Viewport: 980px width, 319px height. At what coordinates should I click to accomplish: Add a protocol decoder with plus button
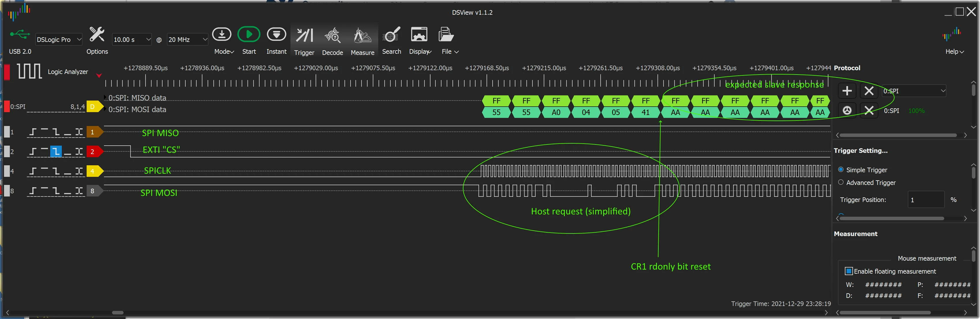[847, 91]
